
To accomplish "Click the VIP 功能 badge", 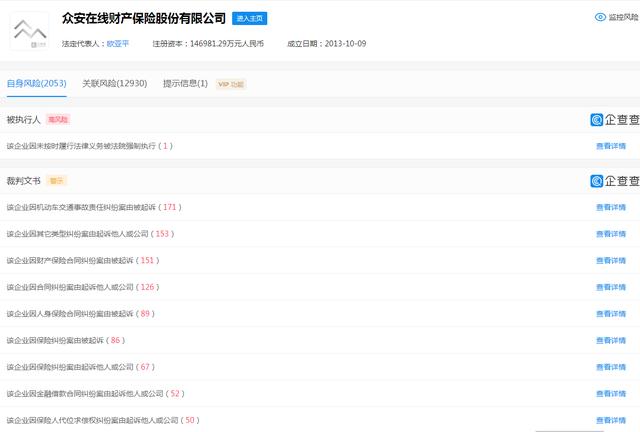I will [231, 85].
